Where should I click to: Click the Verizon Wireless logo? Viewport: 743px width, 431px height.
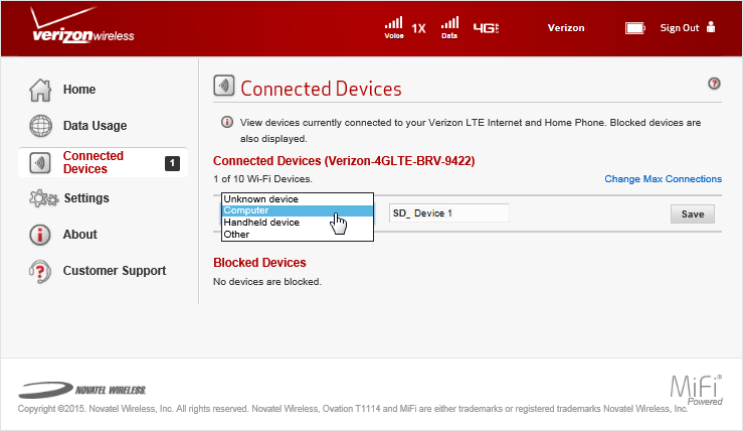point(82,25)
